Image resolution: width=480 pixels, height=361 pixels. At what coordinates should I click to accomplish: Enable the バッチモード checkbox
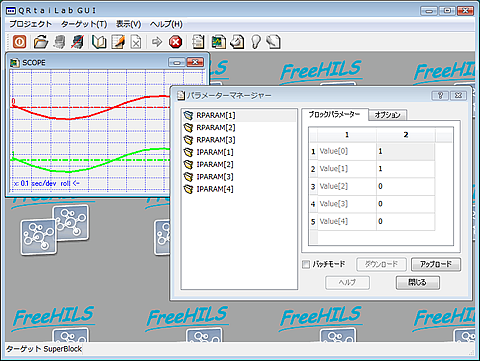coord(306,264)
